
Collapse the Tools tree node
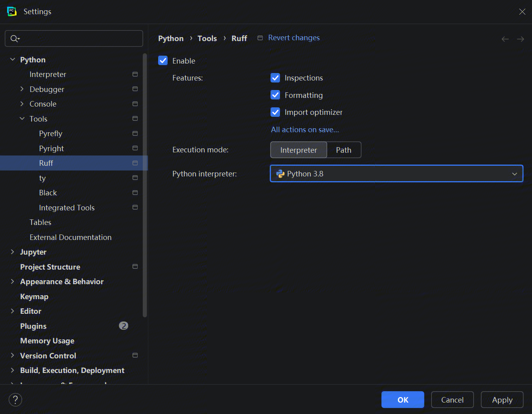tap(22, 118)
